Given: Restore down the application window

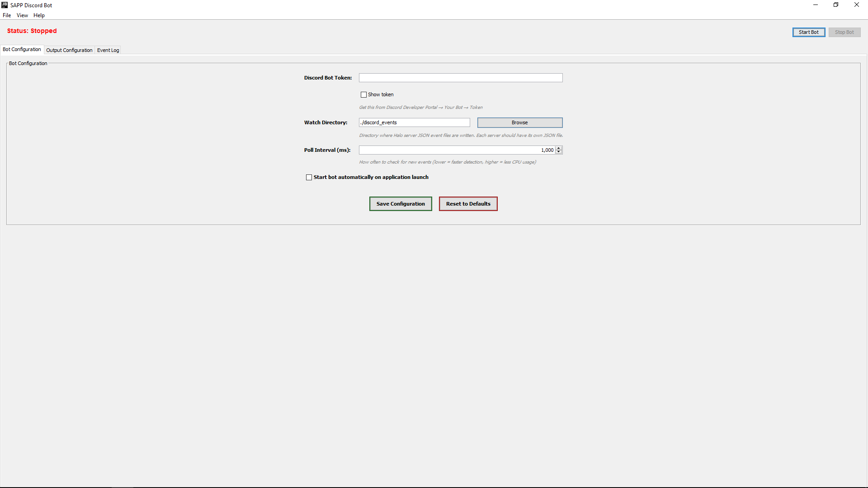Looking at the screenshot, I should click(836, 5).
